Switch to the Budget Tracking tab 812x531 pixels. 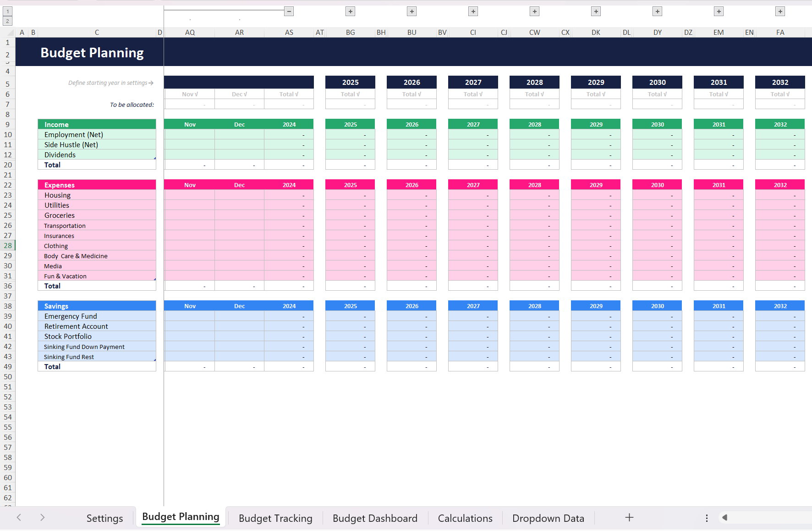click(x=275, y=518)
